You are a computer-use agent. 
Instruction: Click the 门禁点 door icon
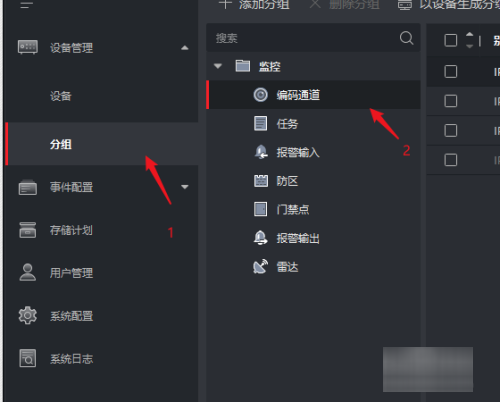click(260, 209)
